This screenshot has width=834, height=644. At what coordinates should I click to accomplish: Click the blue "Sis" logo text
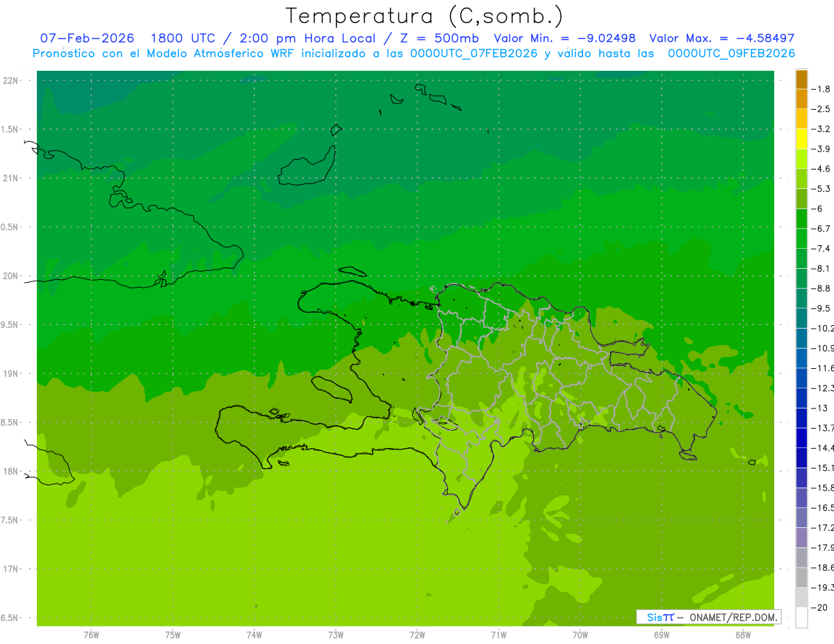point(655,617)
